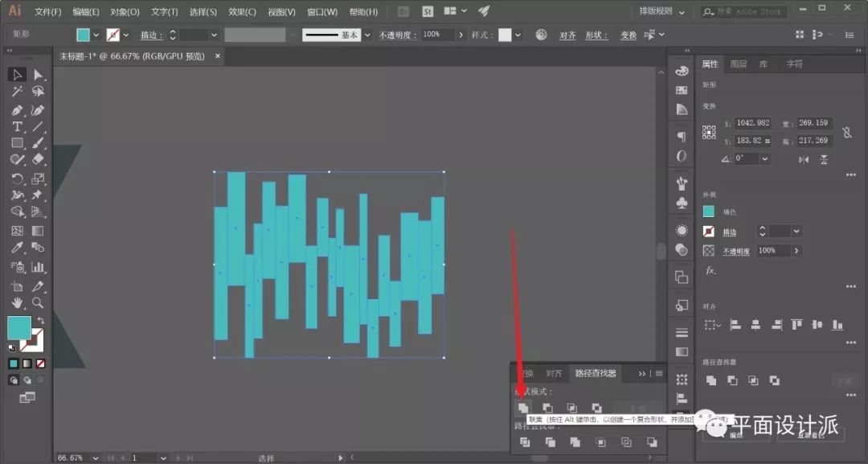Select the Direct Selection tool
The width and height of the screenshot is (868, 464).
click(x=38, y=75)
